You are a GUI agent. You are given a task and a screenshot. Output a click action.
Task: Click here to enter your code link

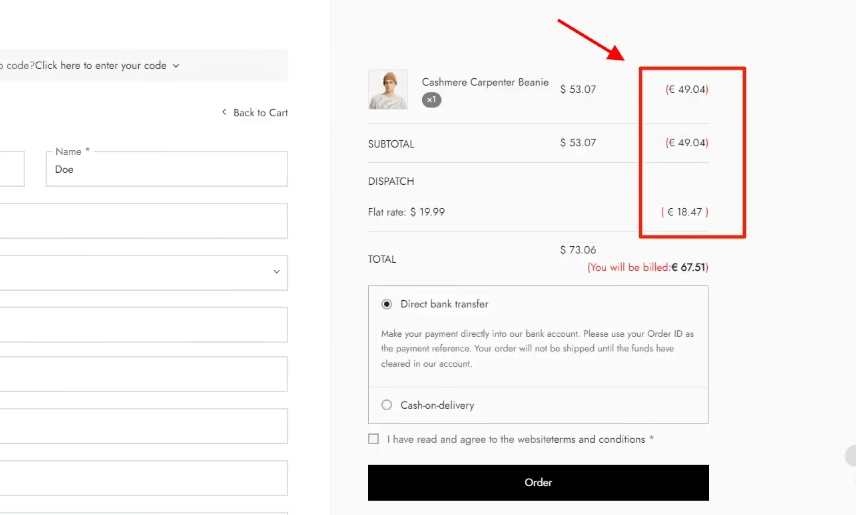point(100,66)
